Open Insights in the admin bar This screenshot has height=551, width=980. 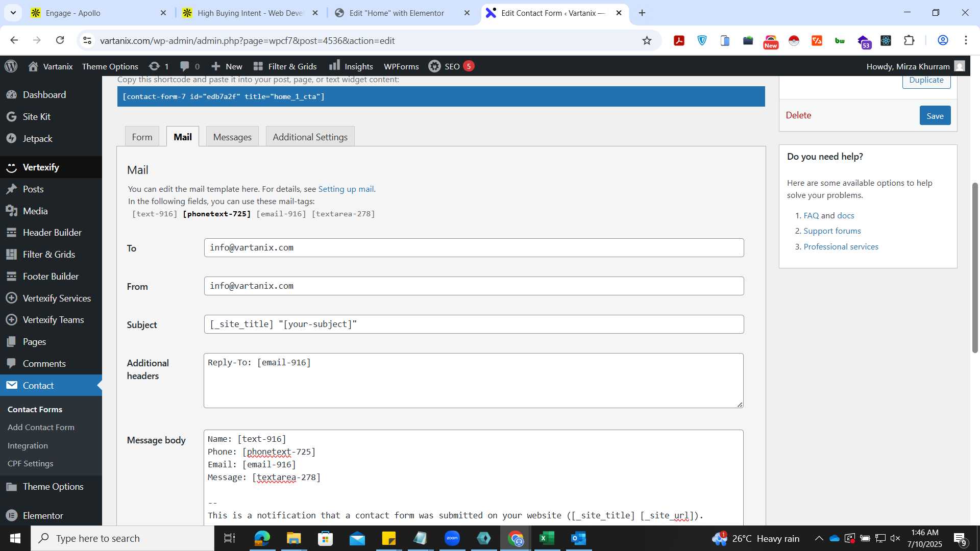point(351,66)
